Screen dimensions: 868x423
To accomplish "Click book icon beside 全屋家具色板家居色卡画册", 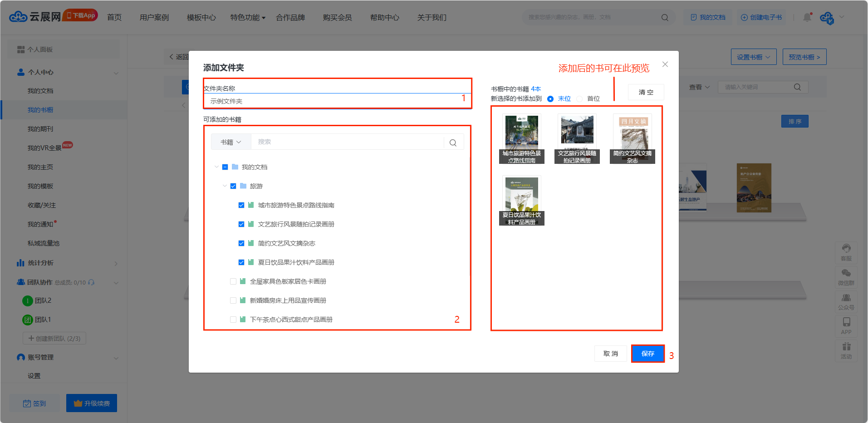I will coord(243,281).
